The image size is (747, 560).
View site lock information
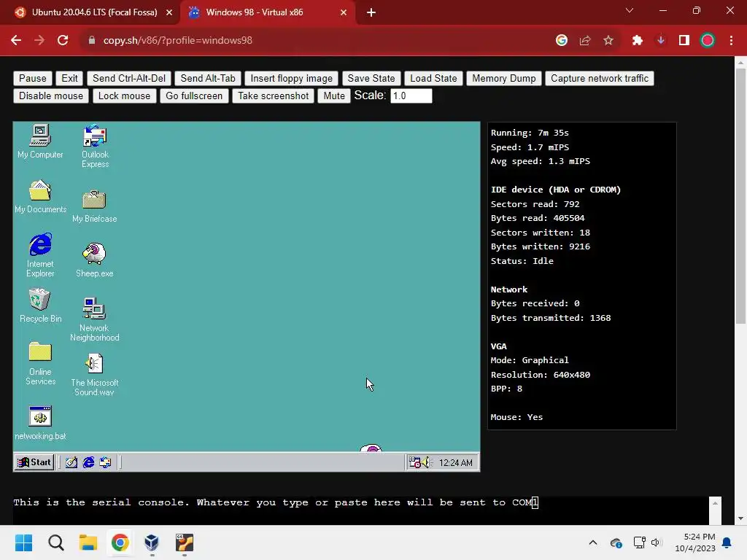92,41
